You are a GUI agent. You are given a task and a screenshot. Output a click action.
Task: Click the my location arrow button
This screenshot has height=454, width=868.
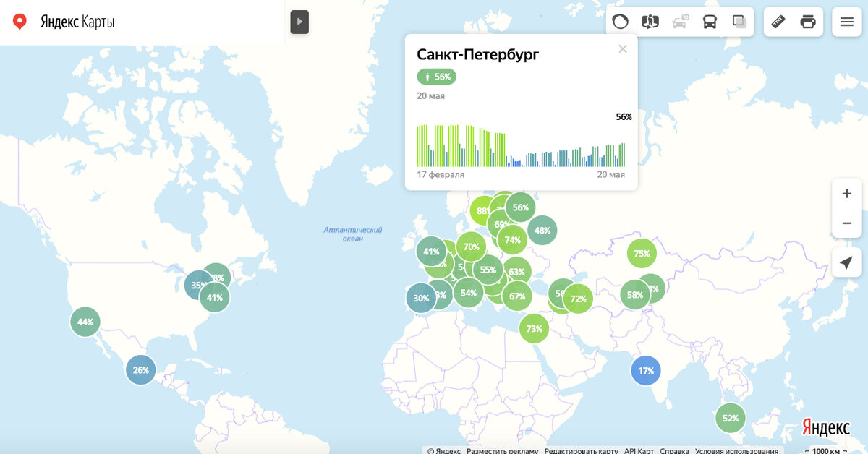pos(847,262)
